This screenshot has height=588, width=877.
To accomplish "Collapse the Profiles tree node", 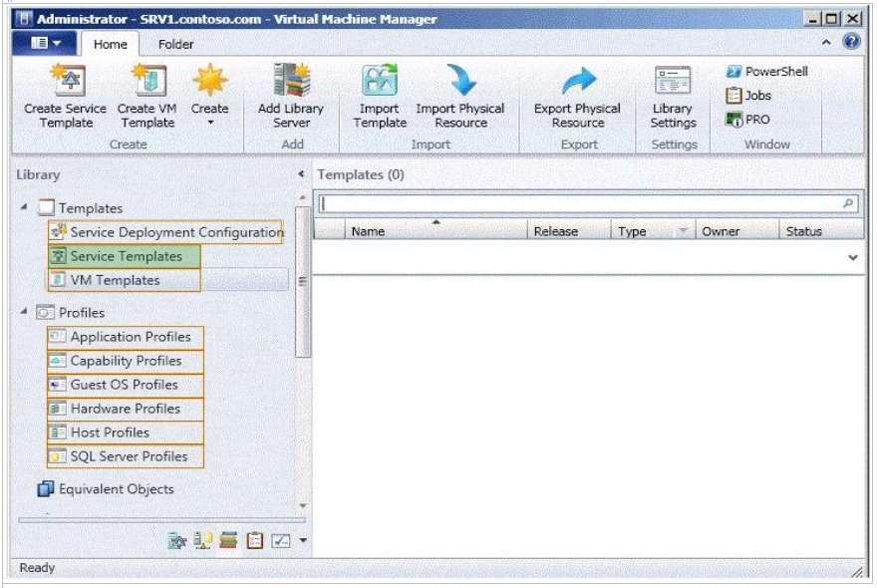I will pyautogui.click(x=24, y=311).
